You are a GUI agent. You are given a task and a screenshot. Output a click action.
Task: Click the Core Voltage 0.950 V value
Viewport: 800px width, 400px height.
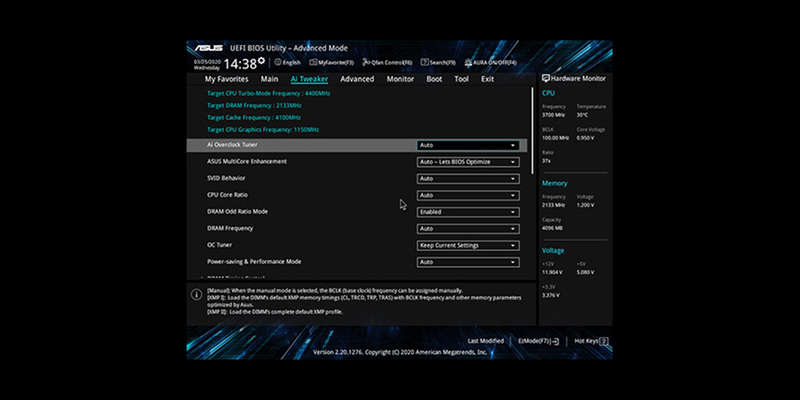point(585,138)
